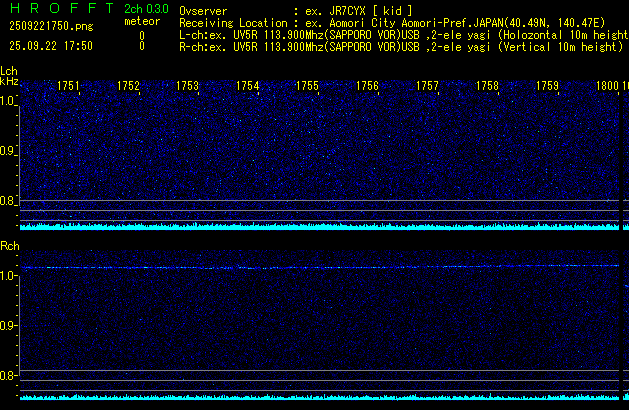629x410 pixels.
Task: Click the 1.0 kHz label in Rch
Action: point(9,275)
